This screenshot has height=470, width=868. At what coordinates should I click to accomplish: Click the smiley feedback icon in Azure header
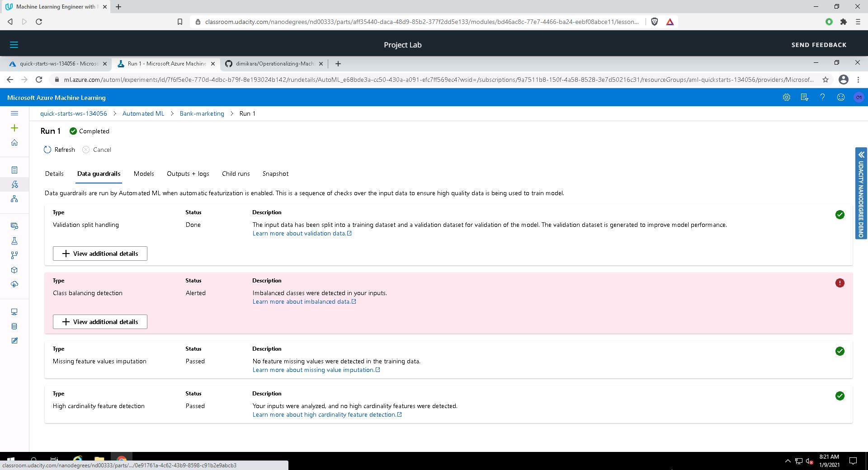tap(841, 98)
